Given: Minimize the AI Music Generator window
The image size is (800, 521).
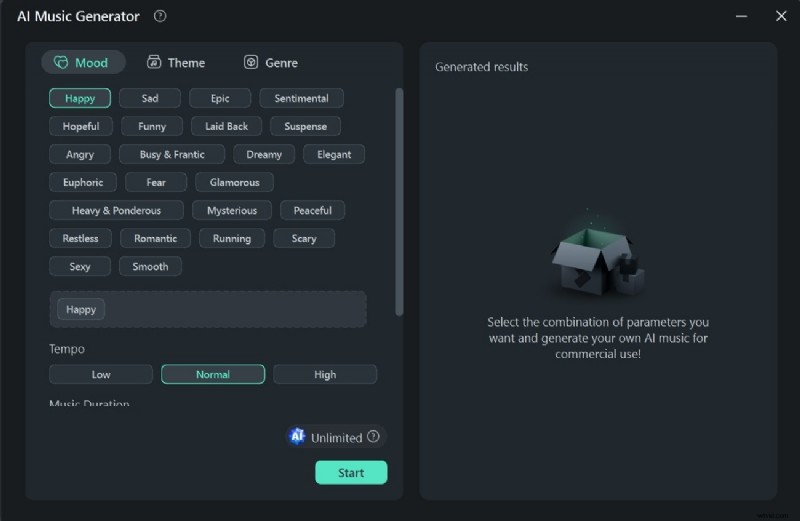Looking at the screenshot, I should tap(742, 16).
